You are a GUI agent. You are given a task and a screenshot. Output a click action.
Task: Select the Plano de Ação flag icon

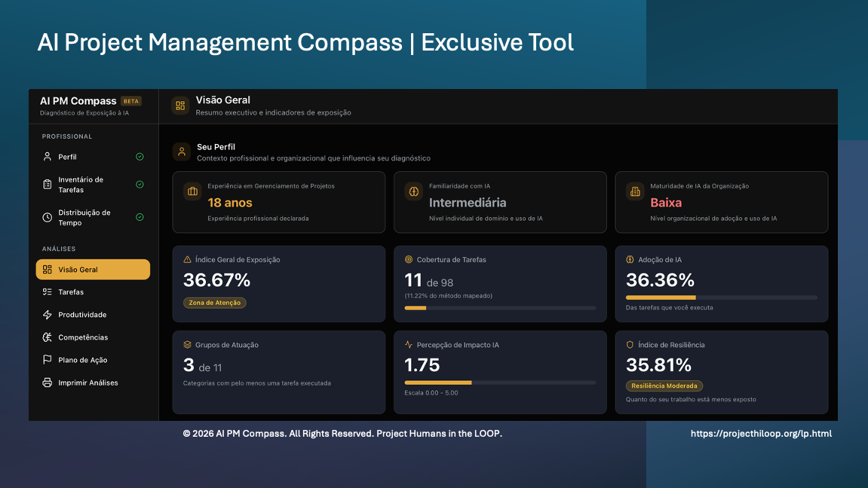pos(47,360)
